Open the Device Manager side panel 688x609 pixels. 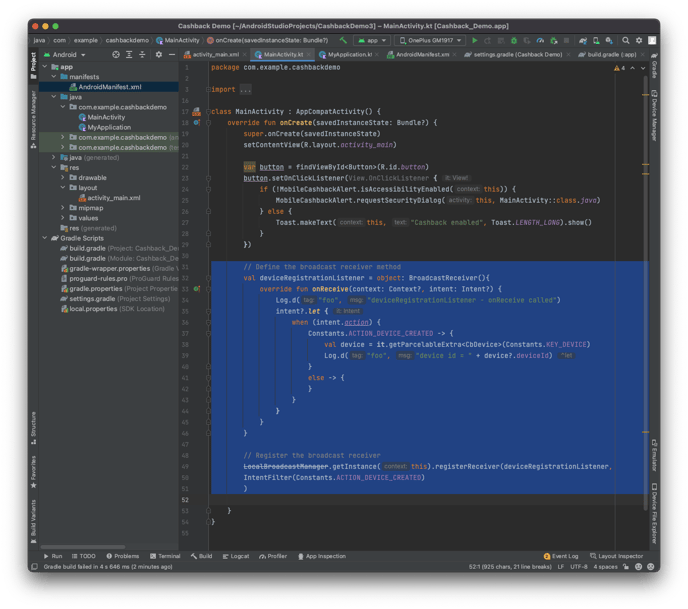[654, 115]
